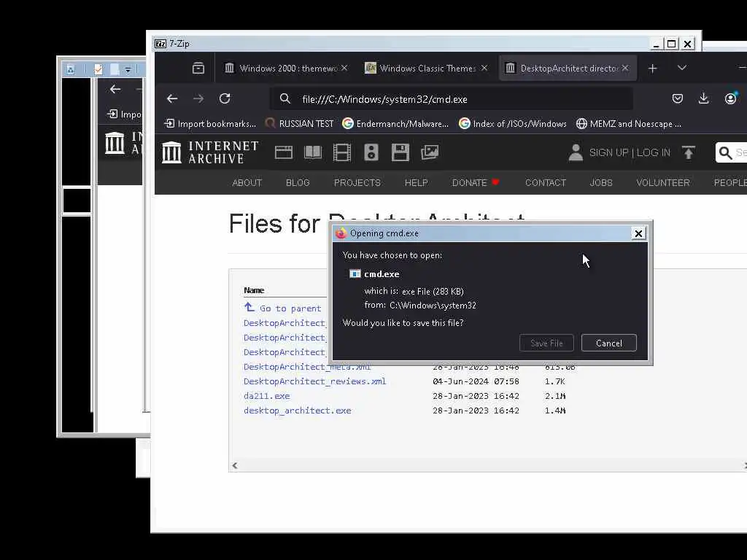Open the CONTACT menu item

click(546, 183)
